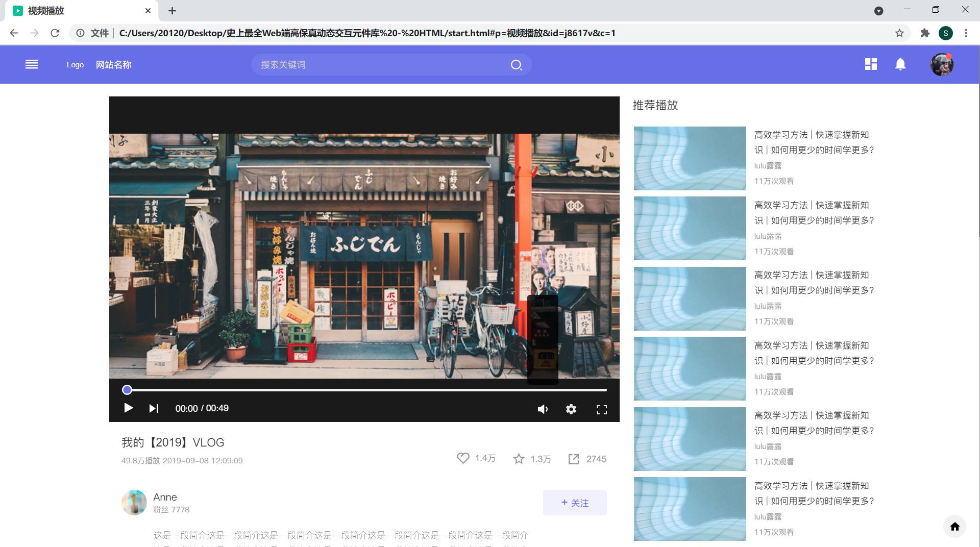980x547 pixels.
Task: Click the Anne uploader avatar
Action: [134, 503]
